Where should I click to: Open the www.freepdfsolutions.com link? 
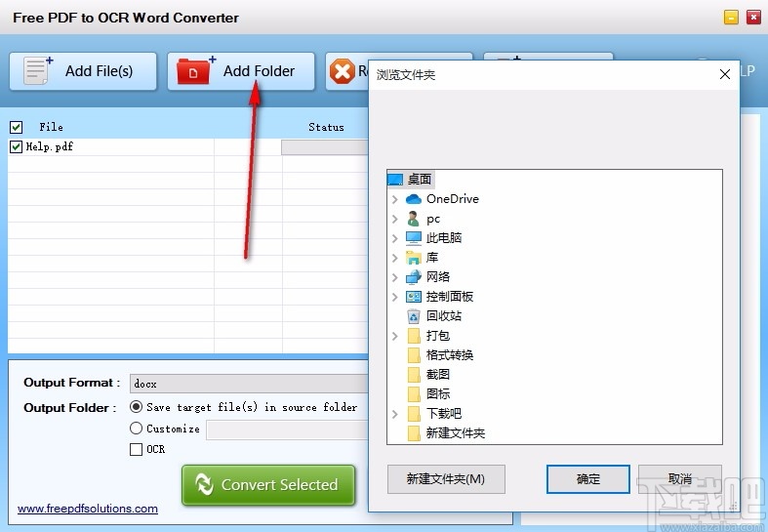pos(88,509)
